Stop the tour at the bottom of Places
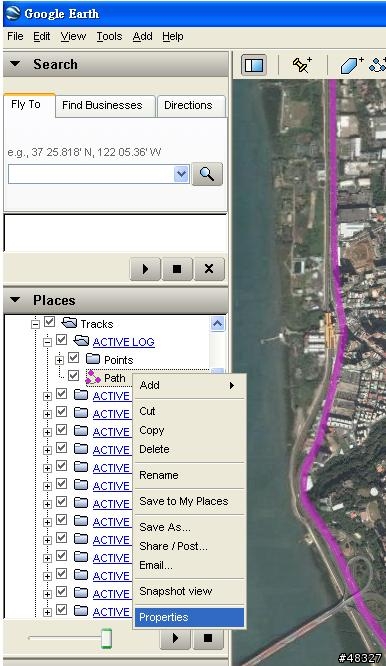 pyautogui.click(x=208, y=638)
